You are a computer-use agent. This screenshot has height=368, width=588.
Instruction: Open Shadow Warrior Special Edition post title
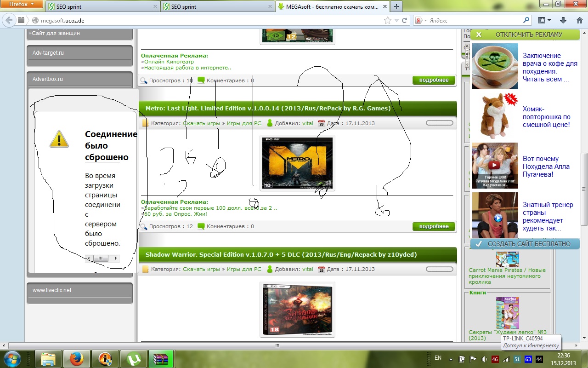click(x=281, y=254)
